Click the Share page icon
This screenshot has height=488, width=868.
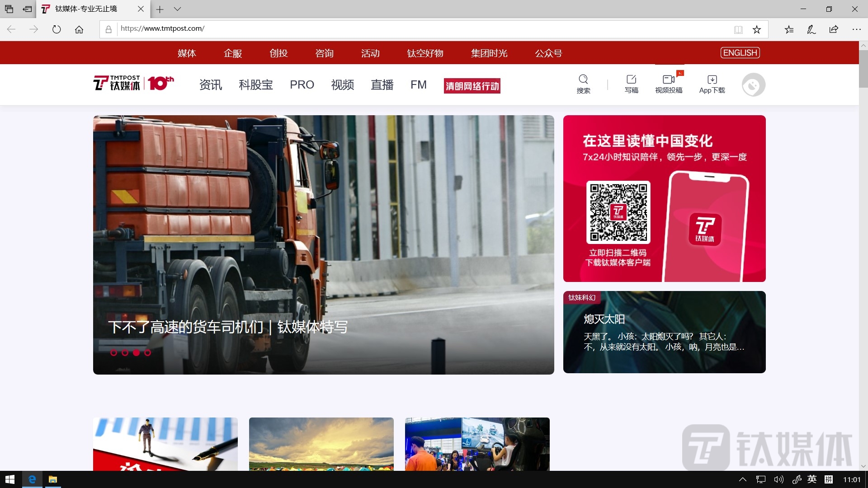[x=834, y=29]
